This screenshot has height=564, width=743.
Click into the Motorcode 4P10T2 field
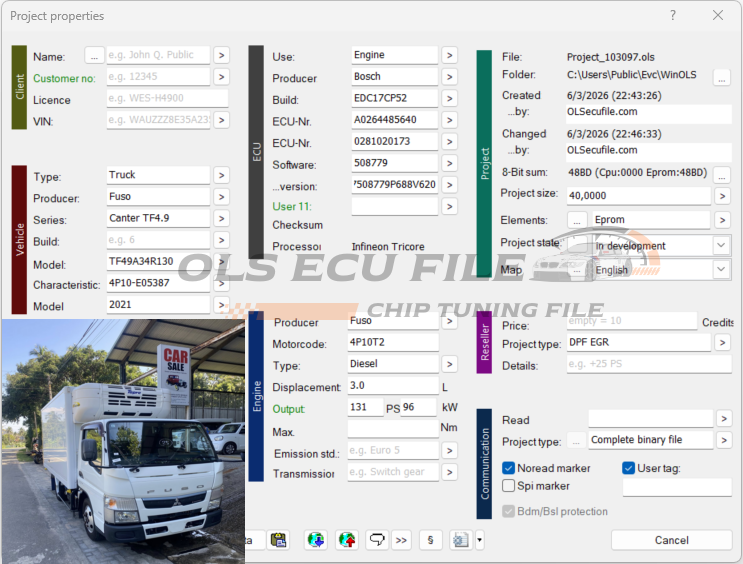coord(393,342)
